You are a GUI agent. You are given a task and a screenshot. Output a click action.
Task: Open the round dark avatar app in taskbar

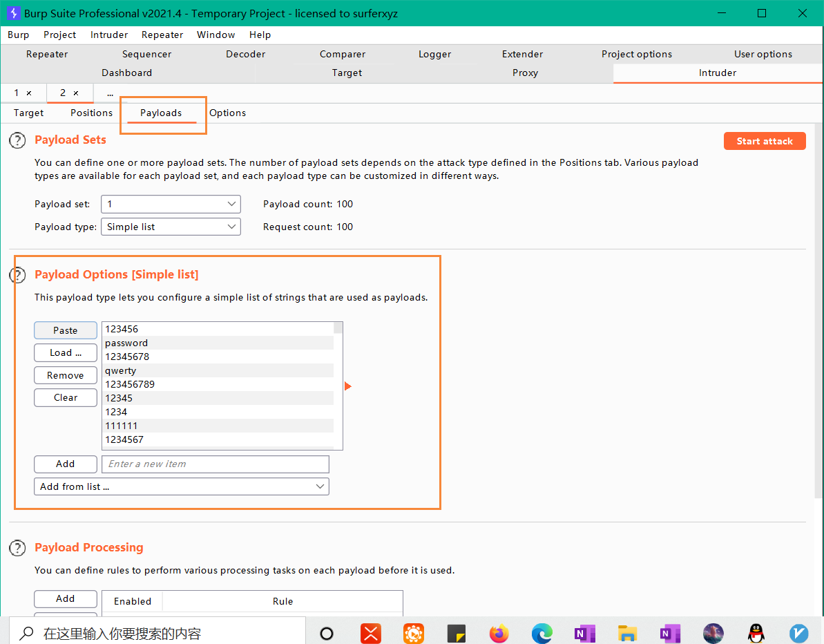[x=713, y=634]
